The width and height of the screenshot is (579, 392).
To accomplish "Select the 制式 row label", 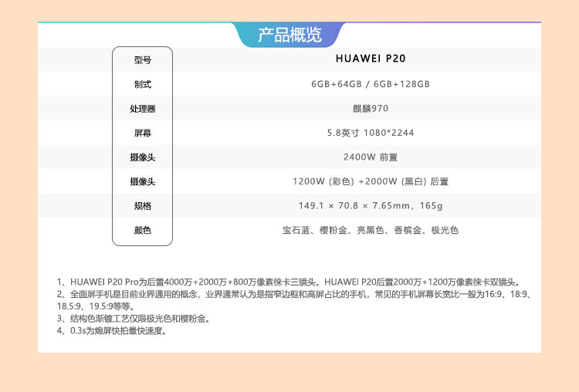I will coord(143,84).
